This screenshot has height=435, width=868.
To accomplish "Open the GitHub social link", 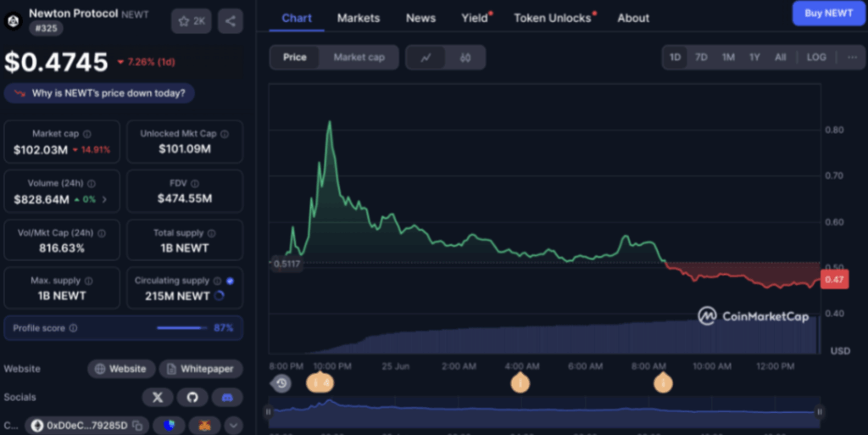I will pyautogui.click(x=192, y=396).
